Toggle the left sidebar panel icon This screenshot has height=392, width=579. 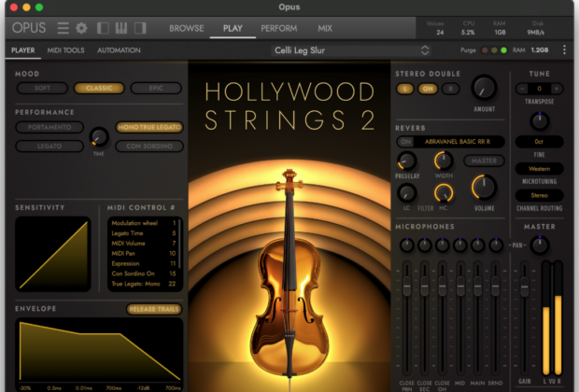[x=104, y=28]
